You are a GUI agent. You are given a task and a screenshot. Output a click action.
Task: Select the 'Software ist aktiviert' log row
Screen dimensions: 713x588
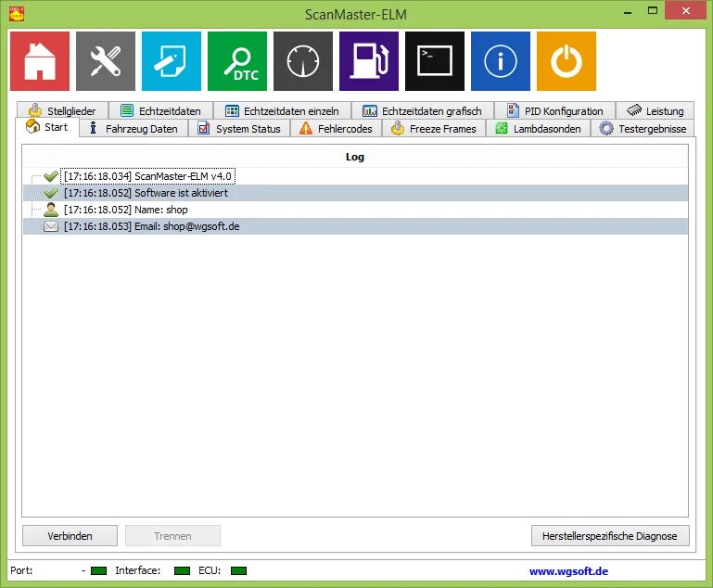356,193
